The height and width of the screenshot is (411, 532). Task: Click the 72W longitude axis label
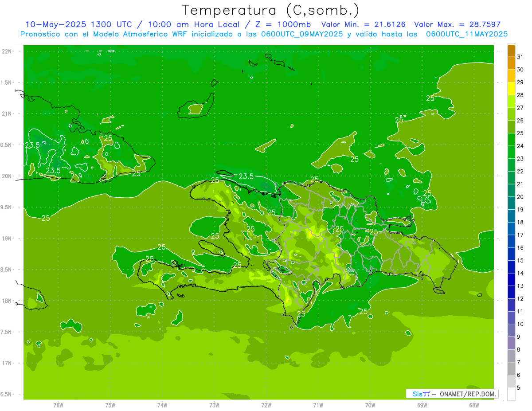coord(266,405)
